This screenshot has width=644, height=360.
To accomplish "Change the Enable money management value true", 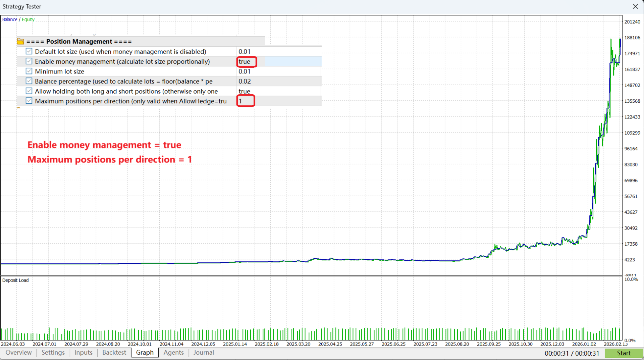I will pyautogui.click(x=245, y=61).
